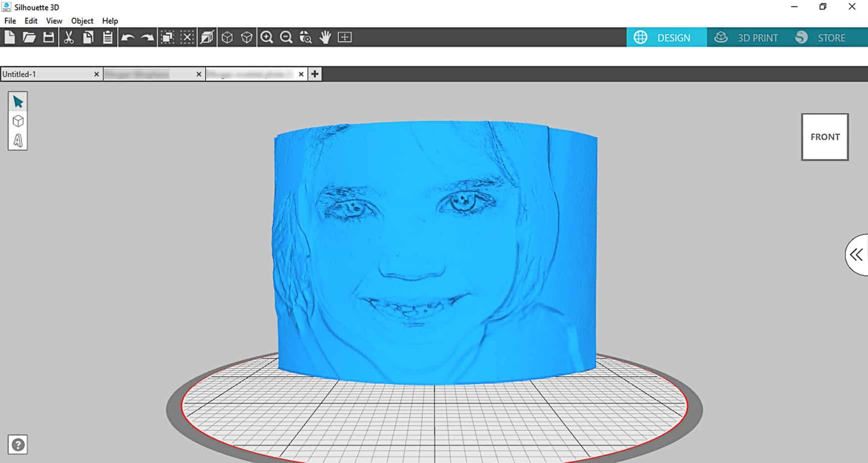
Task: Copy using the copy toolbar icon
Action: coord(88,37)
